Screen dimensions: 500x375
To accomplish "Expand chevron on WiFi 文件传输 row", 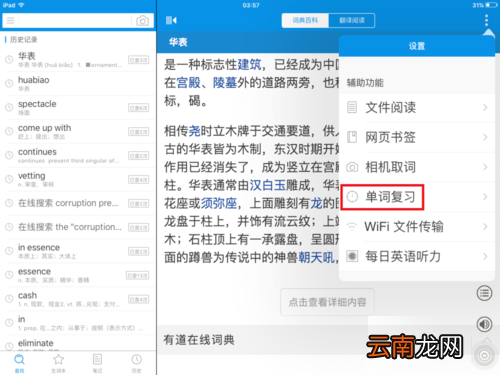I will point(485,227).
